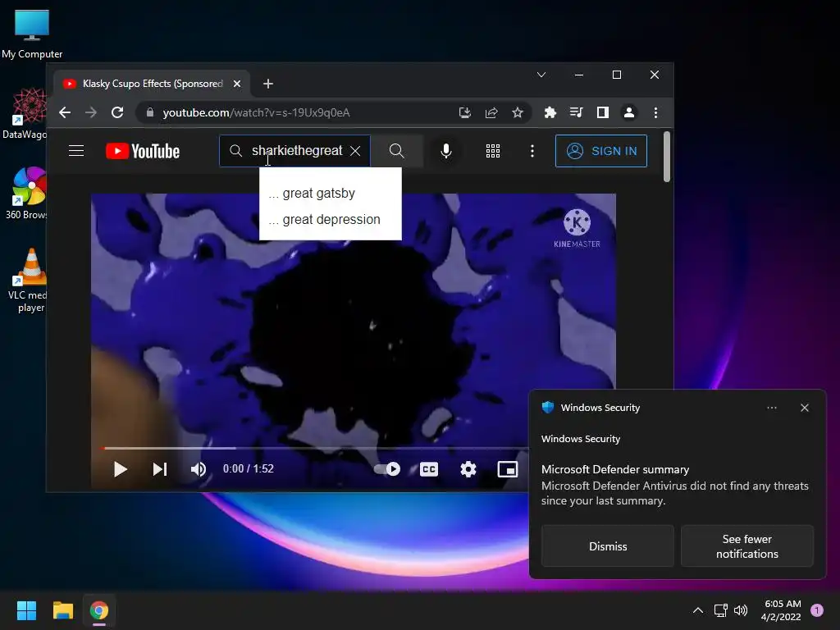Screen dimensions: 840x630
Task: Click the browser forward arrow
Action: (91, 112)
